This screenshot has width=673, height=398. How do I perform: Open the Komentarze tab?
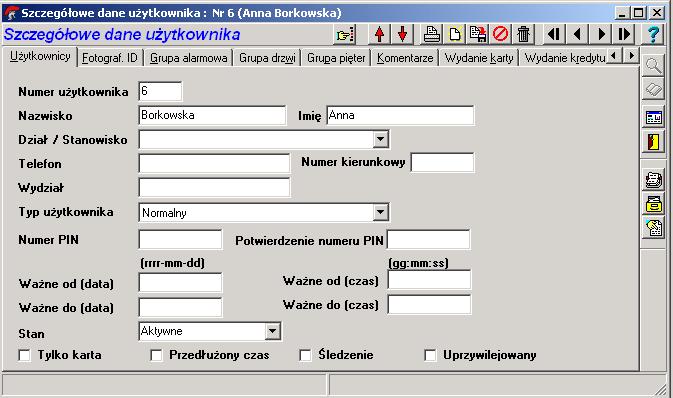click(405, 58)
